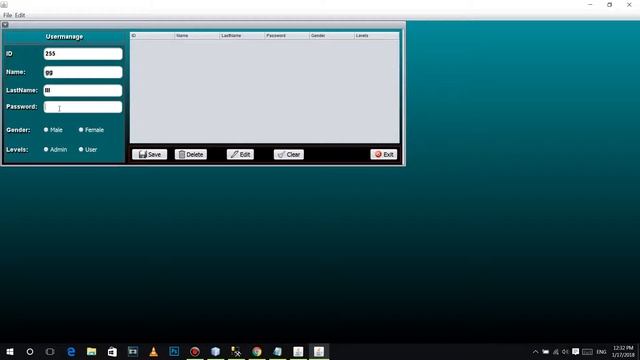Open the File menu
The image size is (640, 360).
pos(7,15)
